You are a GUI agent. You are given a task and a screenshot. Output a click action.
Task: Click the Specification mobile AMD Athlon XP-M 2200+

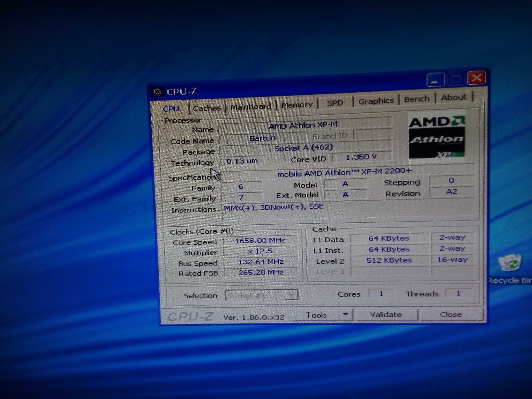[348, 172]
